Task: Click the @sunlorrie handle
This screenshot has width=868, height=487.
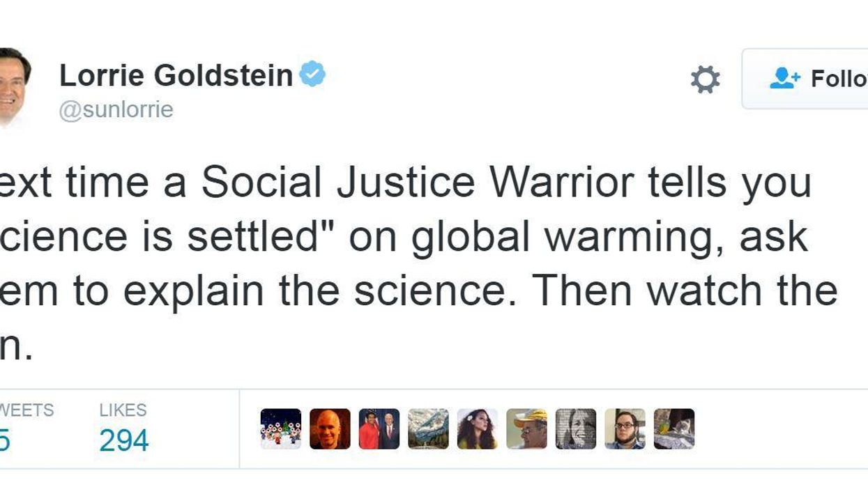Action: pyautogui.click(x=116, y=110)
